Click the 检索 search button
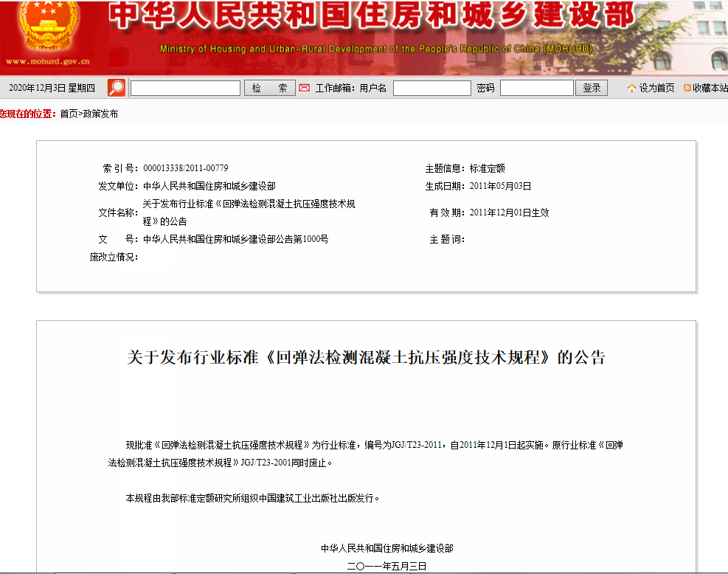728x574 pixels. (270, 88)
